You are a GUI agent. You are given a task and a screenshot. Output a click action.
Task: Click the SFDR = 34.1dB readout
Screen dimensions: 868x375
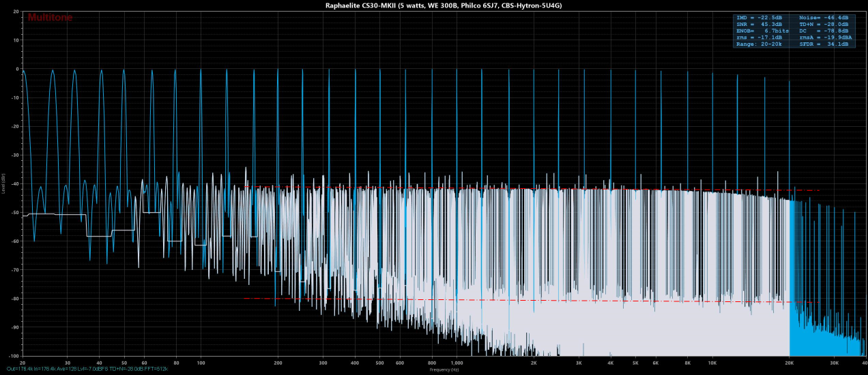(824, 44)
